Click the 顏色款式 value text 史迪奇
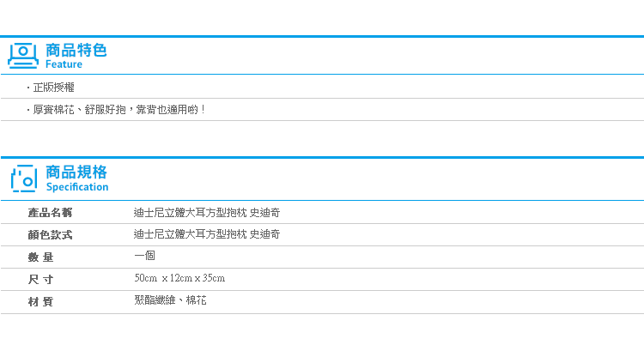 (x=265, y=234)
